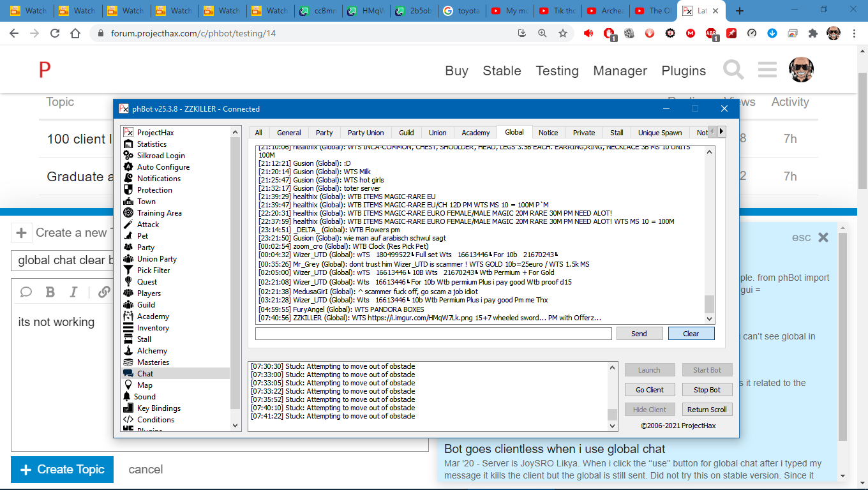The height and width of the screenshot is (490, 868).
Task: Bookmark the page with the star icon
Action: [563, 33]
